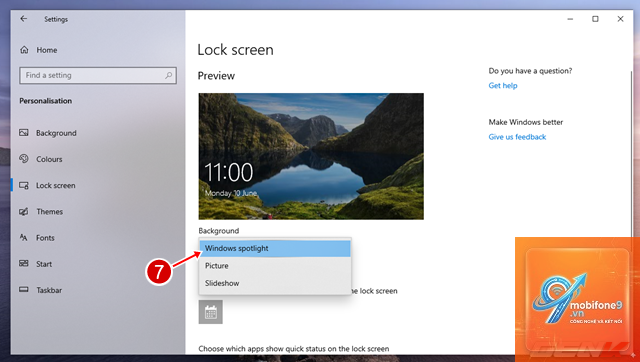The height and width of the screenshot is (362, 640).
Task: Minimize the Settings window
Action: tap(570, 19)
